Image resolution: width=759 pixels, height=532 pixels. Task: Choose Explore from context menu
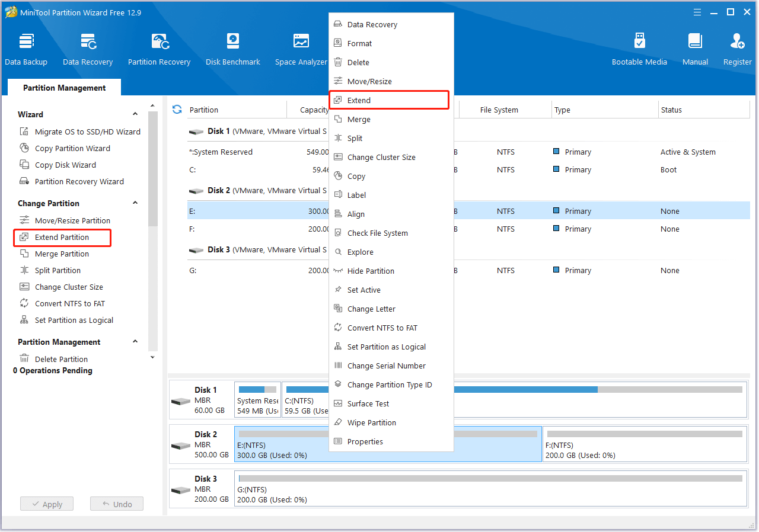tap(391, 252)
